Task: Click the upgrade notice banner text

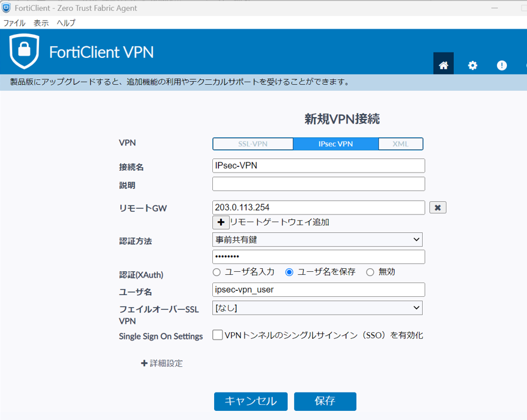Action: pos(180,82)
